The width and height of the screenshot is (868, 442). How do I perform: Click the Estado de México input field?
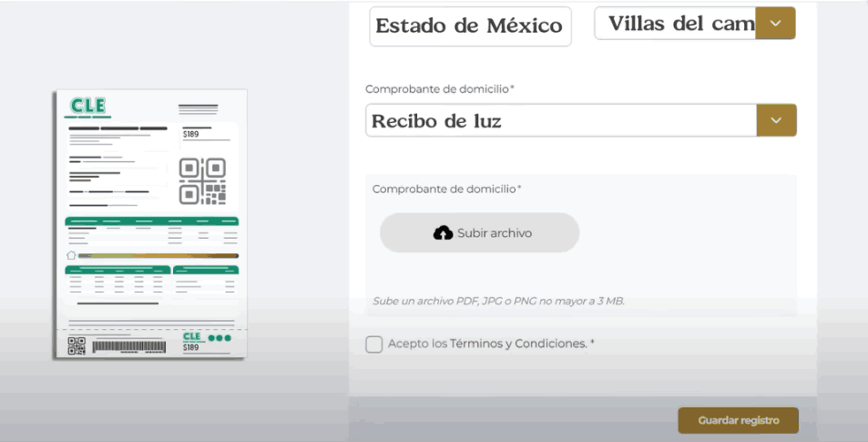click(x=470, y=26)
